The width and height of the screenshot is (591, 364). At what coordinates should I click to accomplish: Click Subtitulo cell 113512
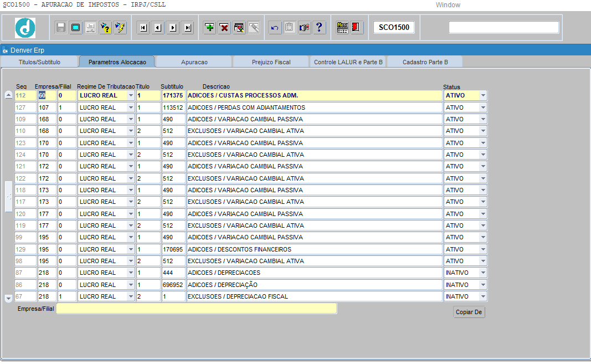173,108
